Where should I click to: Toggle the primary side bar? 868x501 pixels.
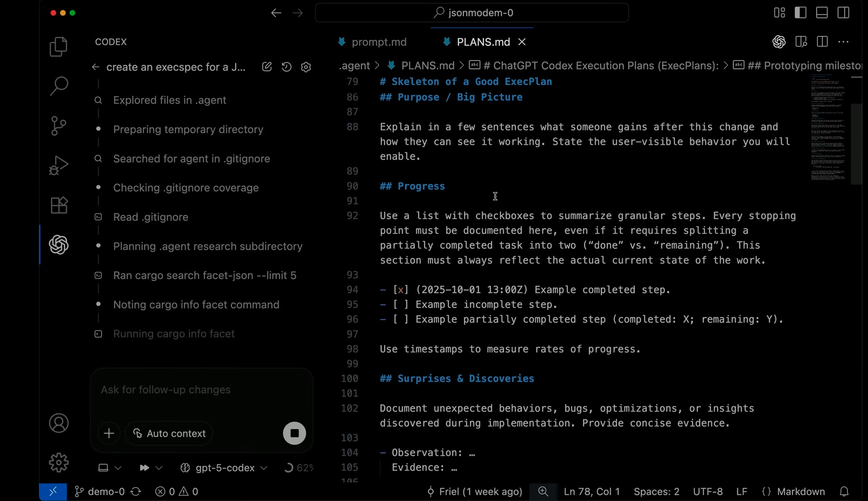tap(801, 13)
